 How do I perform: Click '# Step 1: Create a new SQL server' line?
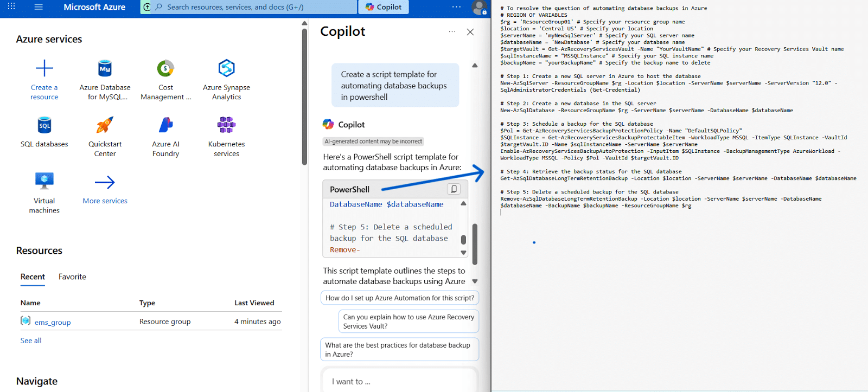click(x=601, y=76)
